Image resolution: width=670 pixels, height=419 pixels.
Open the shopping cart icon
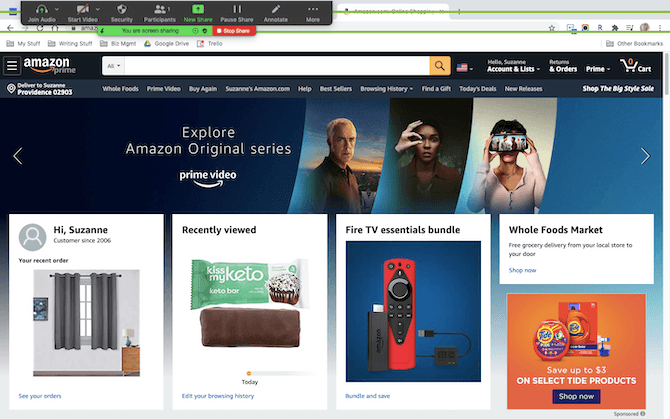(636, 66)
